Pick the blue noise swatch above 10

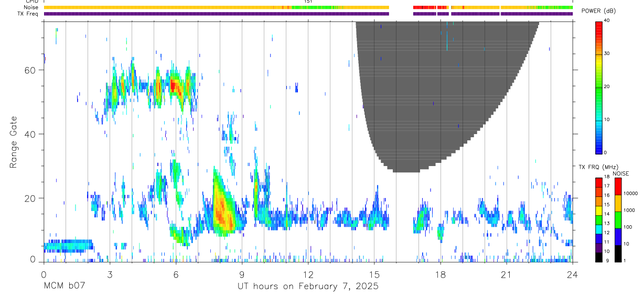click(618, 236)
